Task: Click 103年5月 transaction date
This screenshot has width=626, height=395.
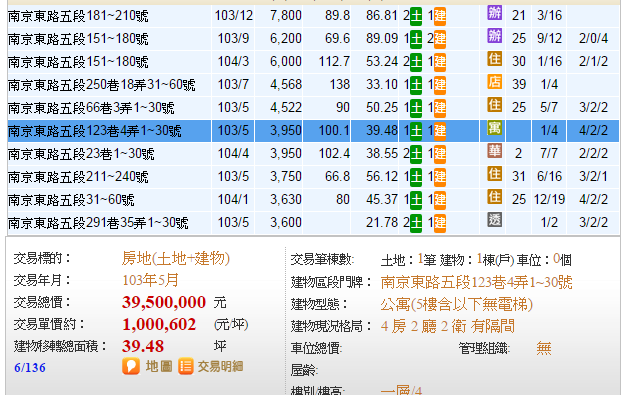Action: tap(151, 280)
